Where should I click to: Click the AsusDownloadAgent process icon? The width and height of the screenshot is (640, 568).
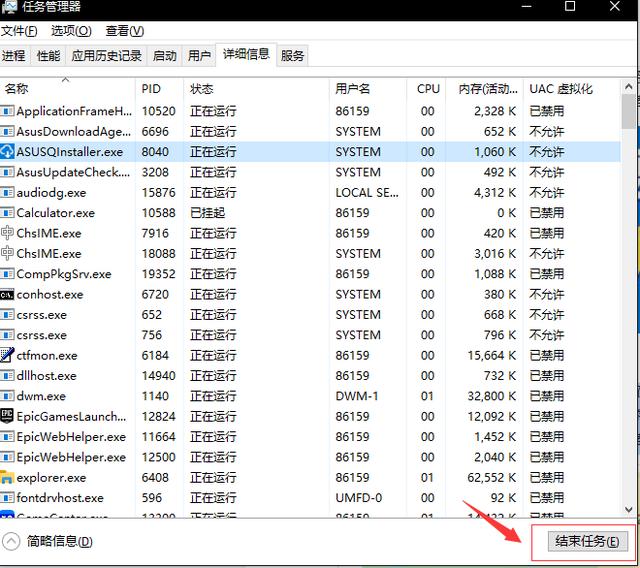pos(7,131)
